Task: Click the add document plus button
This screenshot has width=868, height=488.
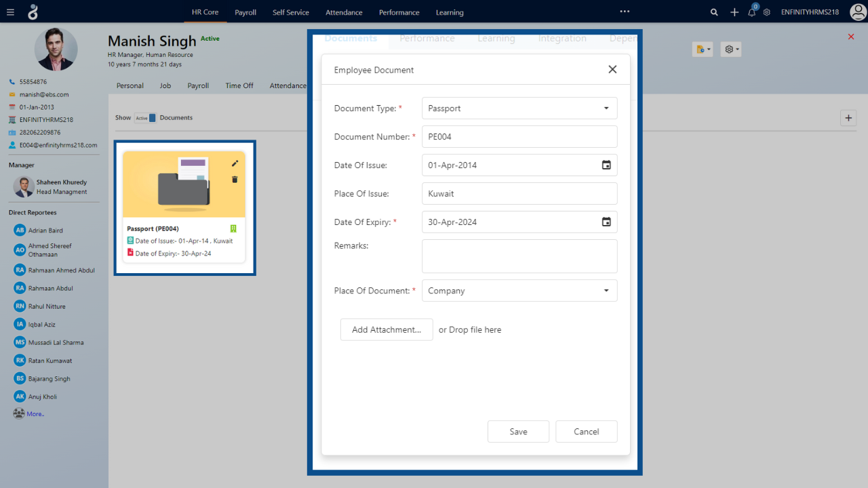Action: pyautogui.click(x=848, y=118)
